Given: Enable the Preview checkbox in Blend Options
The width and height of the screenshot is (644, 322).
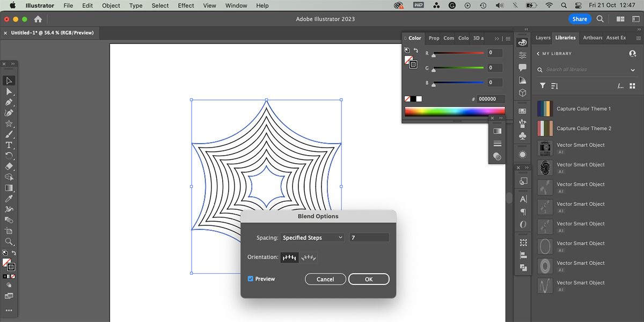Looking at the screenshot, I should point(250,279).
